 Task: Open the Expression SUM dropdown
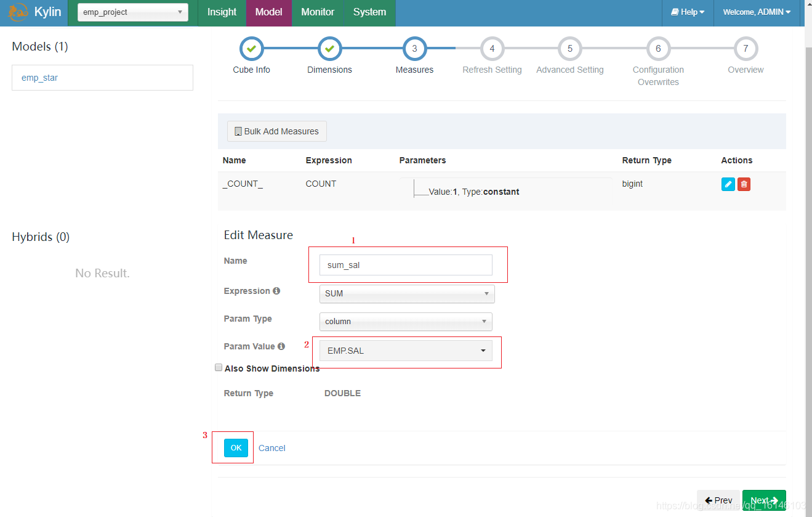point(406,293)
